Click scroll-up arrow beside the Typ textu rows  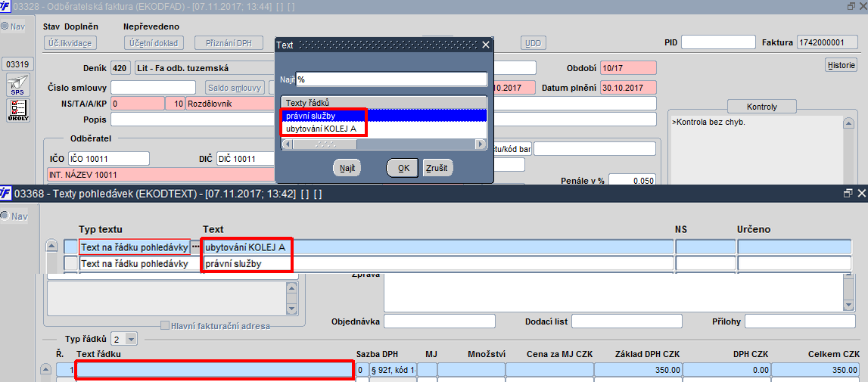[x=51, y=247]
